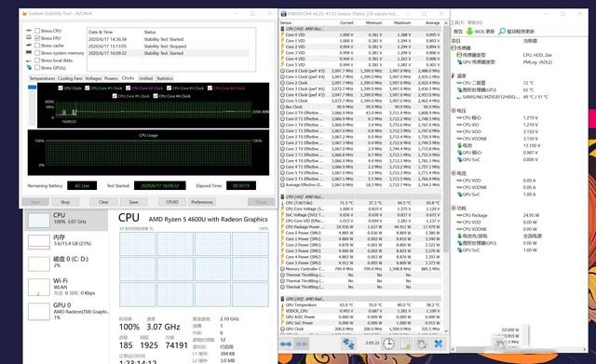Enable the Stress system memory checkbox
Viewport: 596px width, 364px height.
37,53
